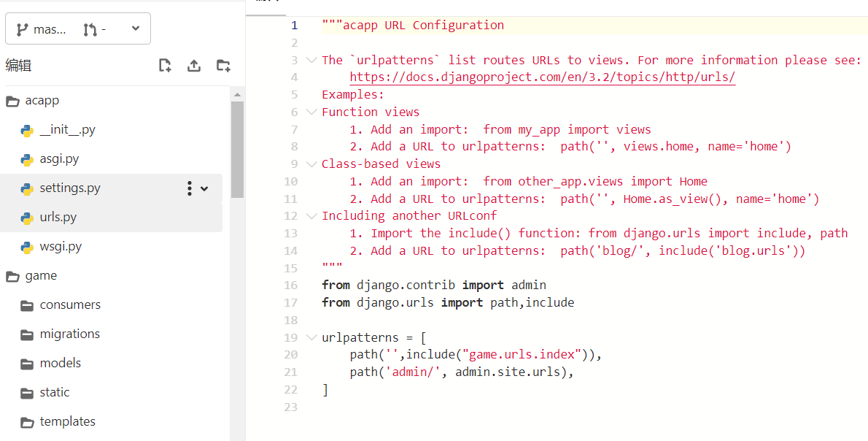Click the new file icon

click(166, 66)
